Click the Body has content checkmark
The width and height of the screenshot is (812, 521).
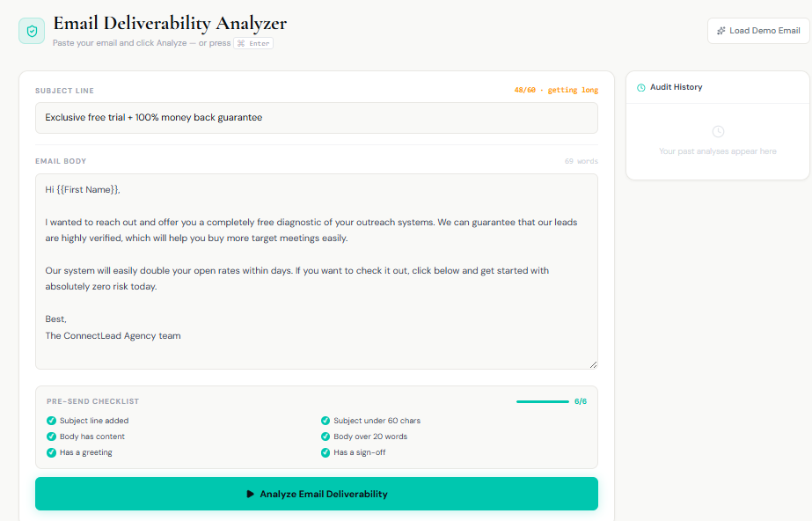click(x=51, y=437)
